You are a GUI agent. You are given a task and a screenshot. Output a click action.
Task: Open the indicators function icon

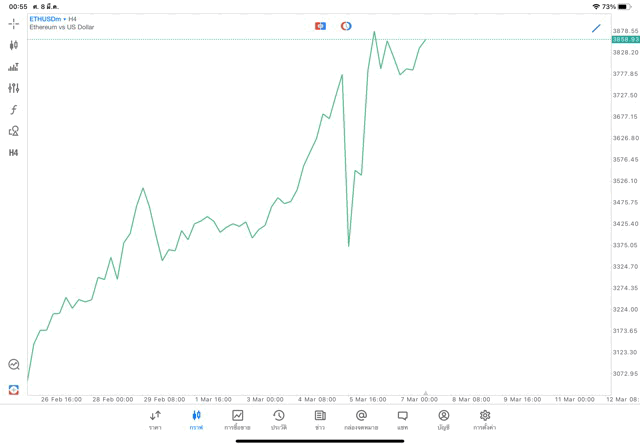(13, 110)
